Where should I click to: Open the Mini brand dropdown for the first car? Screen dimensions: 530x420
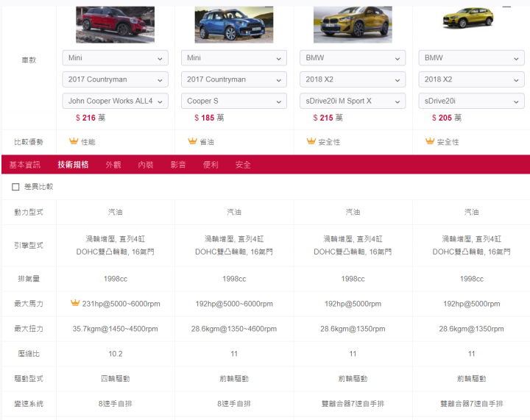[x=116, y=57]
